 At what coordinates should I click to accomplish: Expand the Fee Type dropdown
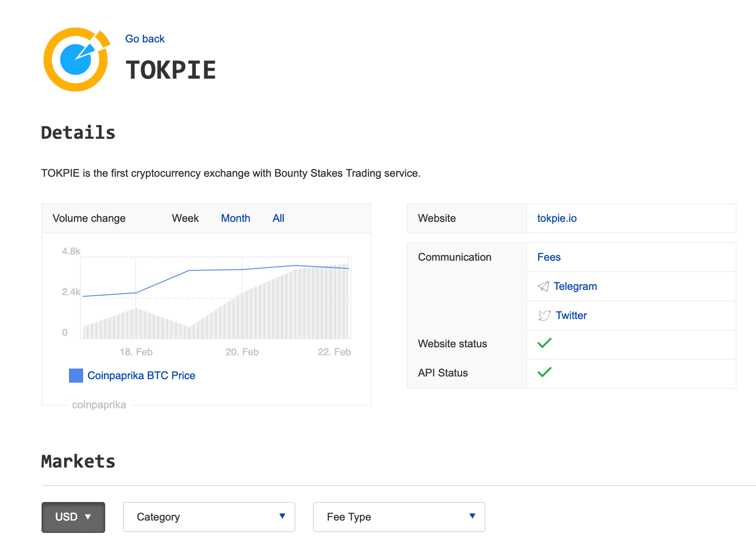399,517
